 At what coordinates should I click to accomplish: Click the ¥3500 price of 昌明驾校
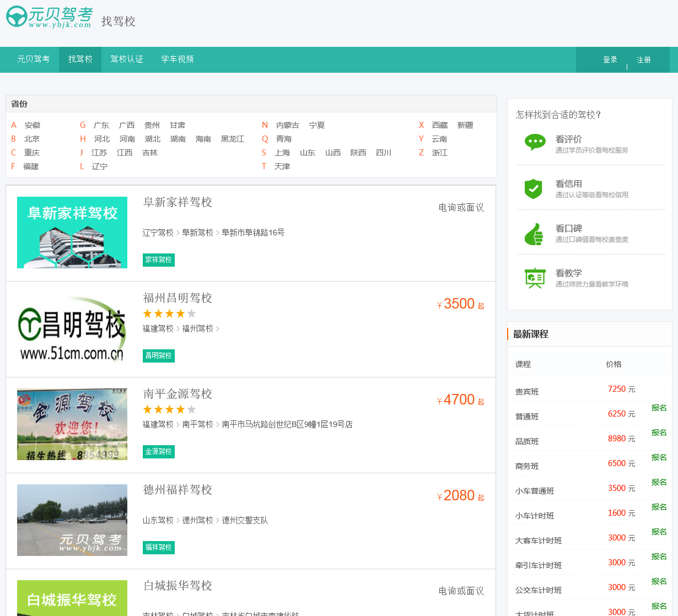point(460,304)
